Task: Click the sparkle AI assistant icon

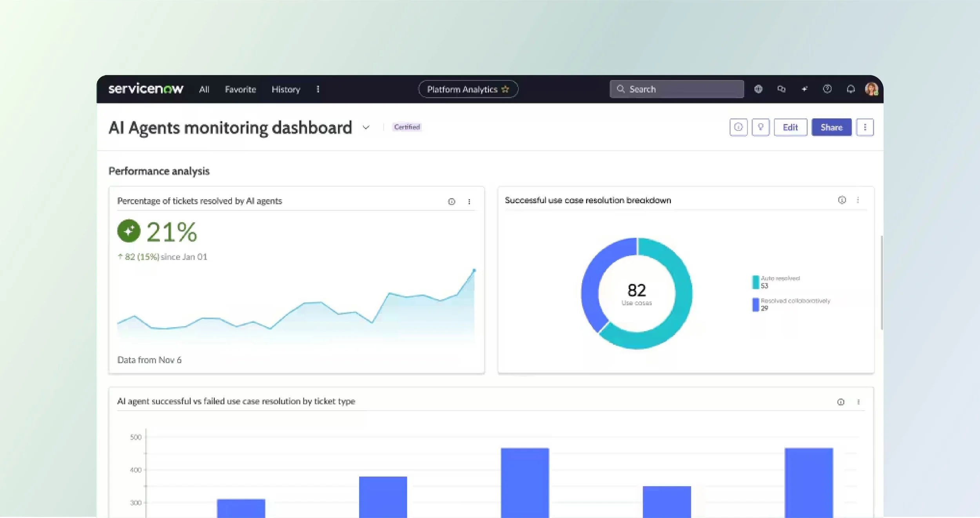Action: [x=804, y=89]
